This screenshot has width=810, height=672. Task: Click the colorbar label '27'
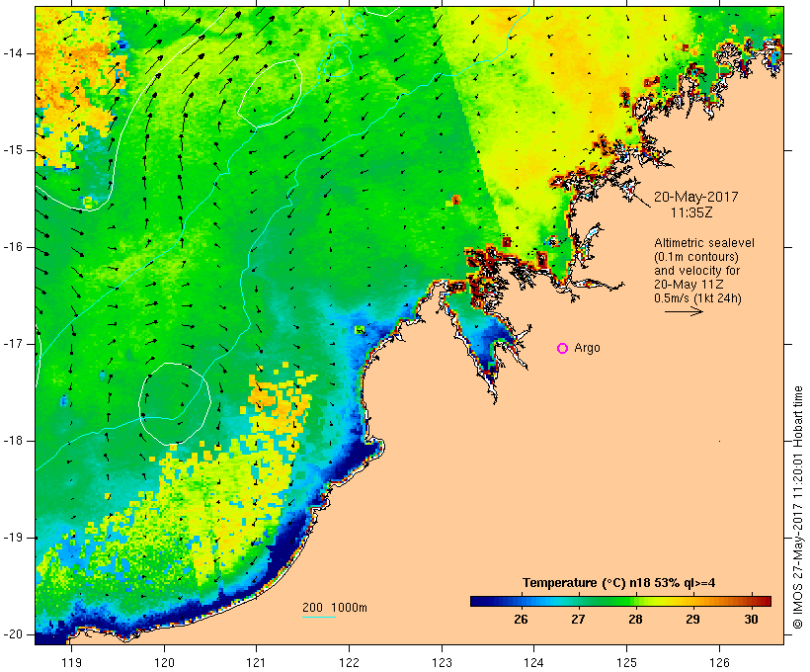click(578, 620)
